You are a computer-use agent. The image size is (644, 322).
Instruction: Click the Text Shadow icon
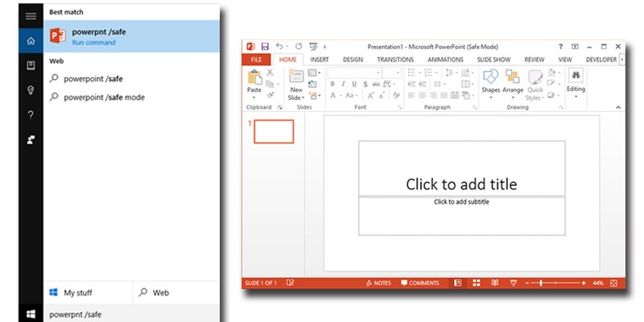(365, 85)
